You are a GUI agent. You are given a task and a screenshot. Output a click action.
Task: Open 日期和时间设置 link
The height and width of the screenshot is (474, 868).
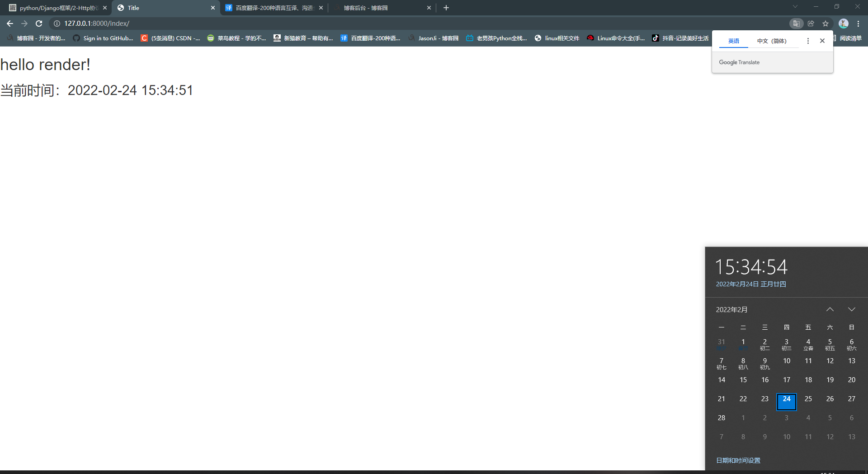pyautogui.click(x=738, y=460)
